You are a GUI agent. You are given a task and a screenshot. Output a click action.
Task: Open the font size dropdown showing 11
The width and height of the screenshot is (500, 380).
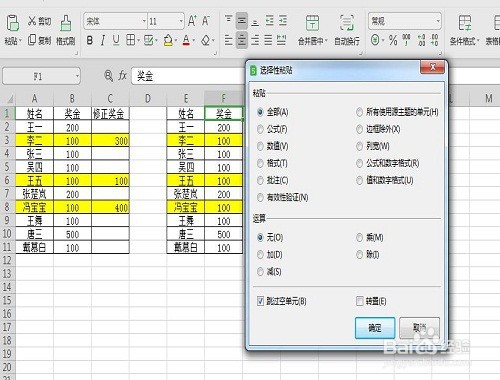(181, 21)
